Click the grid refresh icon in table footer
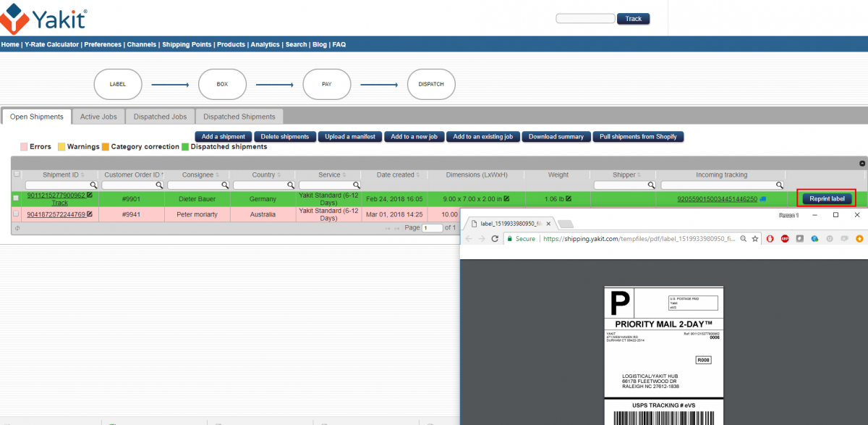This screenshot has width=868, height=425. 17,228
